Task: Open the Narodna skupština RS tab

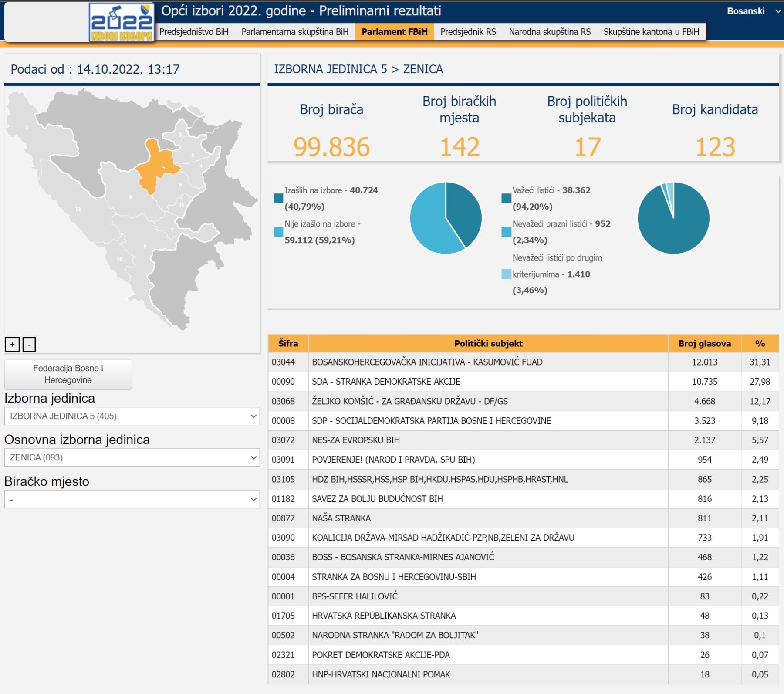Action: [x=550, y=32]
